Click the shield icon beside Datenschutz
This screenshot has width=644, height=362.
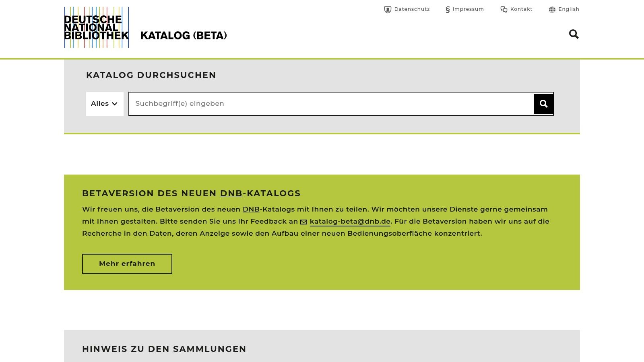tap(387, 9)
